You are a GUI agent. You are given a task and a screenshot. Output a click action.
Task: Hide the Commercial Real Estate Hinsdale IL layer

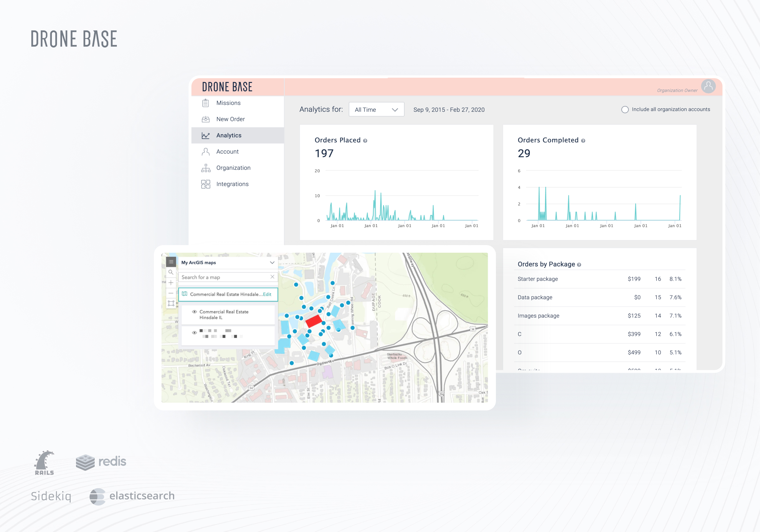[x=194, y=312]
